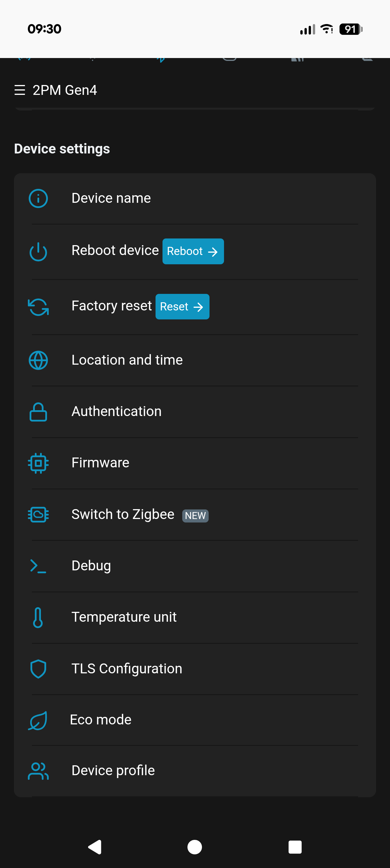
Task: Tap the Firmware chip icon
Action: pyautogui.click(x=38, y=463)
